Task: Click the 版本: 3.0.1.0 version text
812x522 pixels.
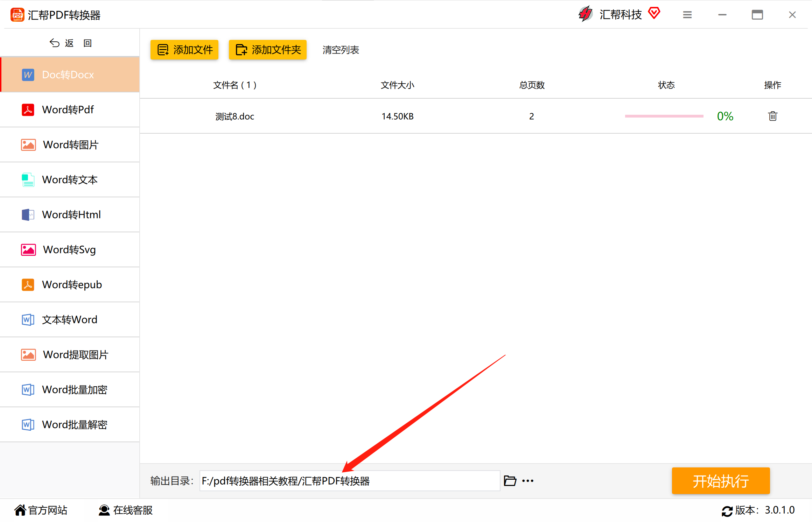Action: click(x=765, y=510)
